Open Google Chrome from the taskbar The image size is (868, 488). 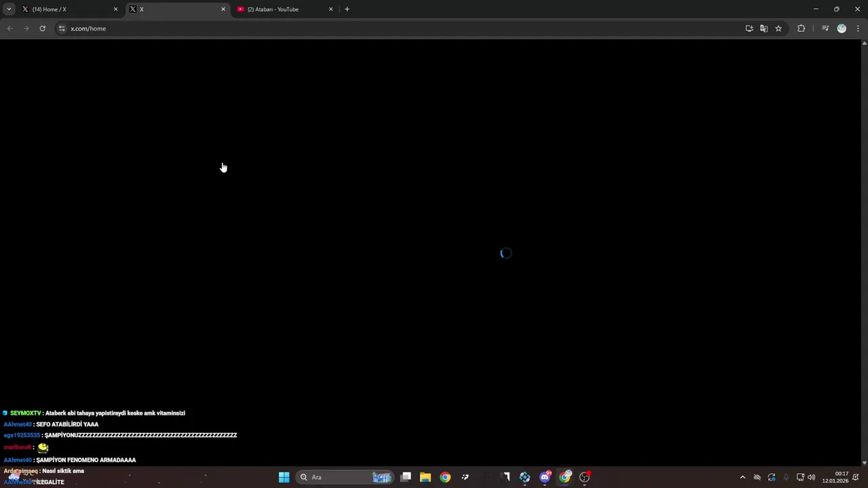coord(445,477)
